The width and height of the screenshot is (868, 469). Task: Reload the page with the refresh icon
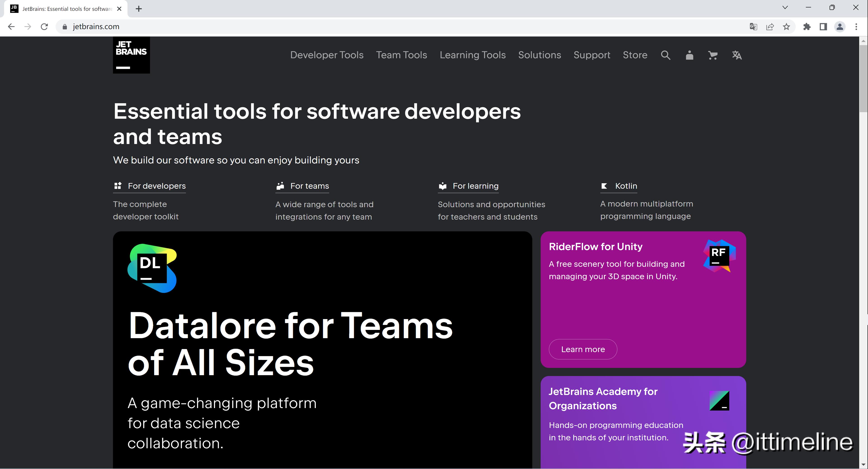click(x=44, y=27)
